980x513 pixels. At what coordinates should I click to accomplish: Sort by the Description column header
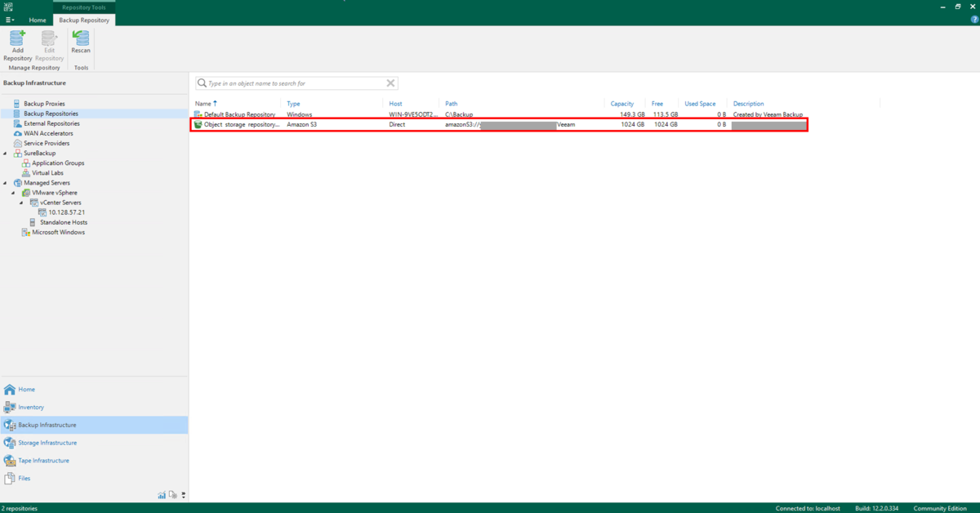click(x=749, y=104)
